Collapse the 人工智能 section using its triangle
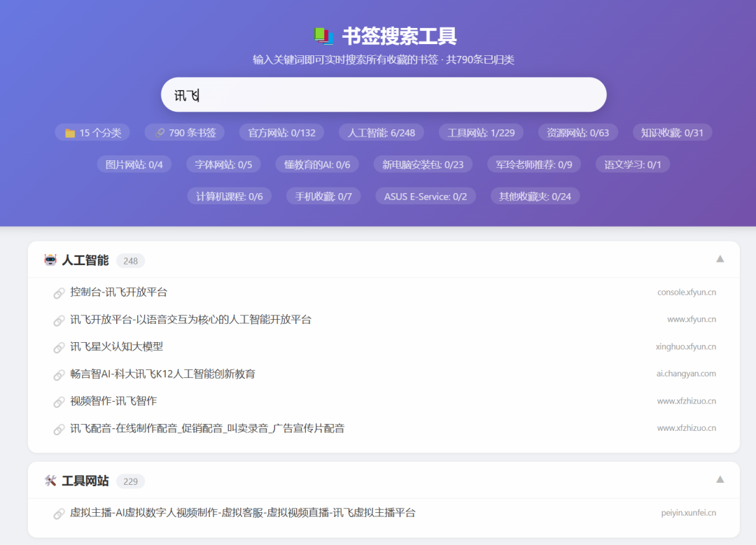 click(x=720, y=259)
